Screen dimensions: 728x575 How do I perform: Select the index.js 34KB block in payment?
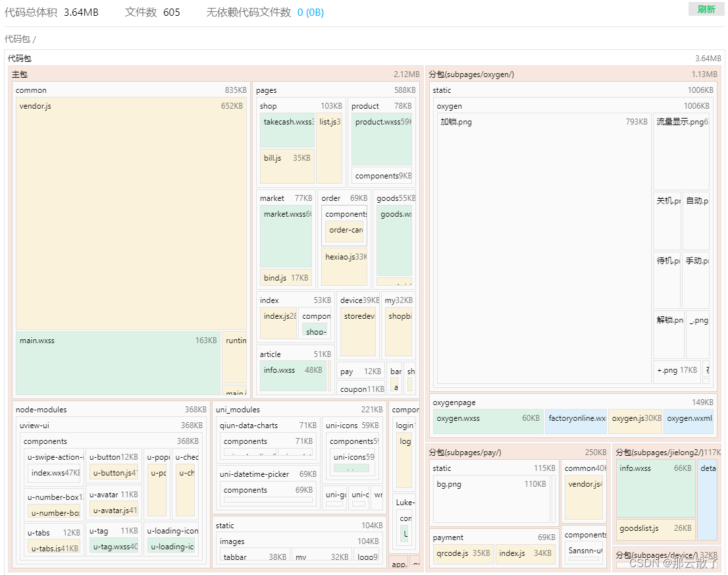pos(525,554)
